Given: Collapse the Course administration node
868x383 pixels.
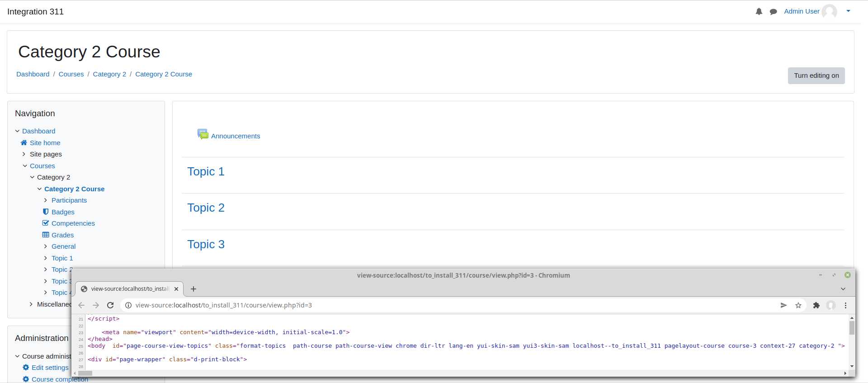Looking at the screenshot, I should (18, 356).
